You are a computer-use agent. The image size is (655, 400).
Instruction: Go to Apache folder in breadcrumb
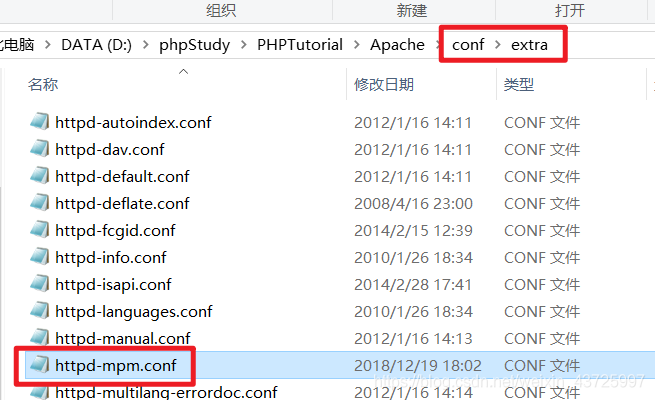[x=397, y=45]
